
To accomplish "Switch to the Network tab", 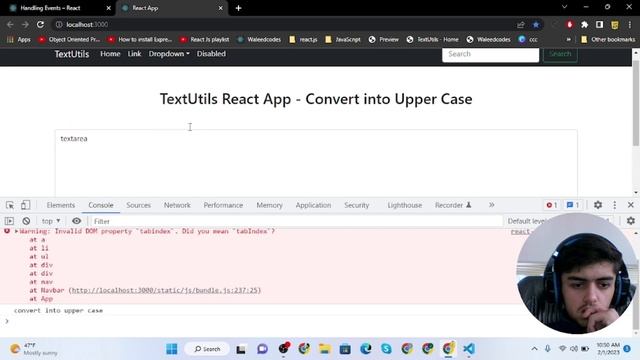I will pos(177,205).
